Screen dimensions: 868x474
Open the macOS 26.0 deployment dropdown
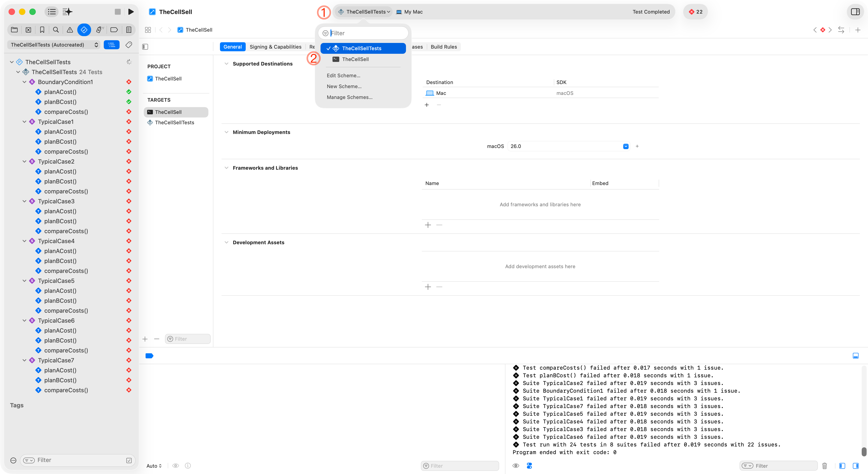tap(626, 146)
